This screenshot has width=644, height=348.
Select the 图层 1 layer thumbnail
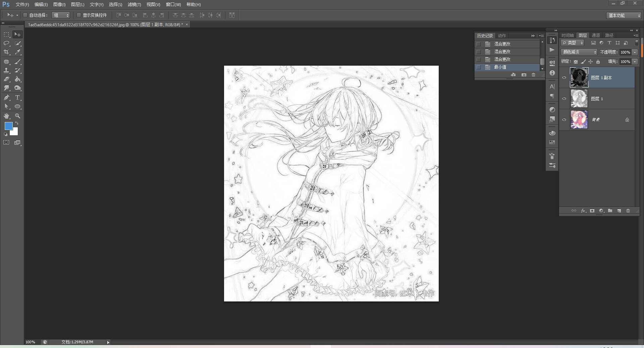pos(579,98)
